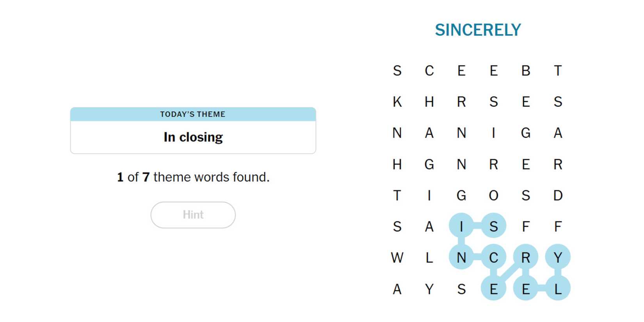This screenshot has width=644, height=322.
Task: Click the Hint button
Action: [x=193, y=215]
